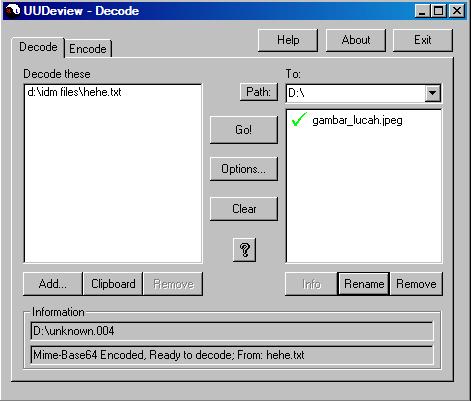Click the Clipboard button
Image resolution: width=471 pixels, height=401 pixels.
tap(113, 284)
